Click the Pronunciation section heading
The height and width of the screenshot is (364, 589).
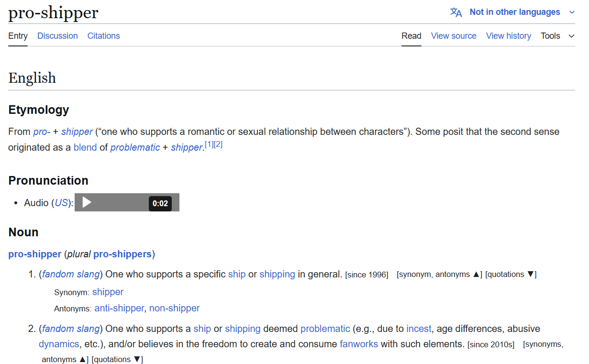point(48,181)
